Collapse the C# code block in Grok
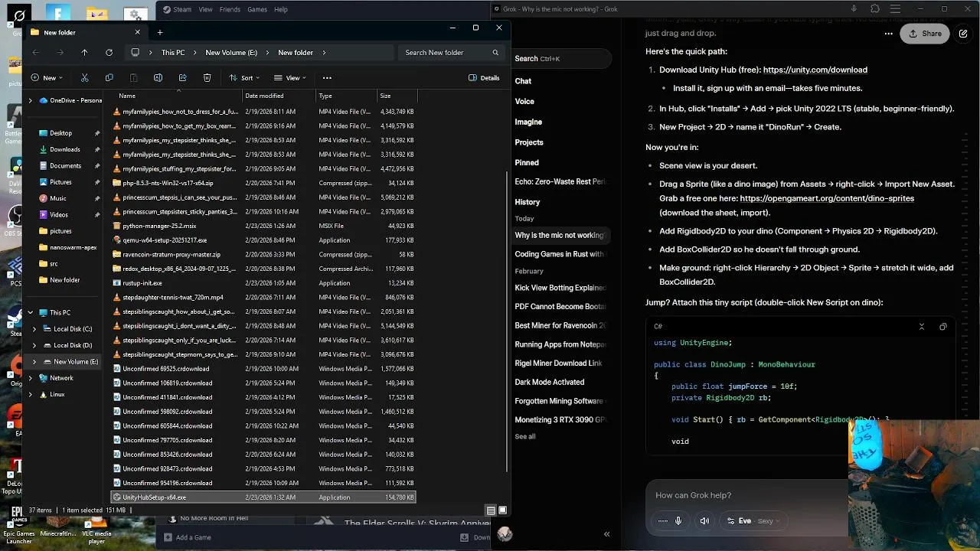Screen dimensions: 980x551 (x=921, y=327)
